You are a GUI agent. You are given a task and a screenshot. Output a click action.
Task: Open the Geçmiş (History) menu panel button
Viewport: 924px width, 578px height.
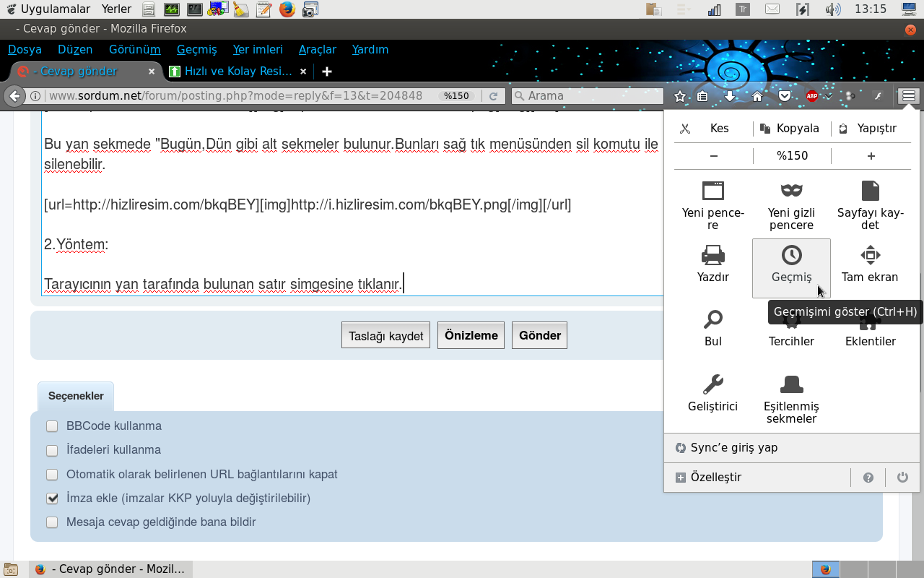(x=791, y=268)
